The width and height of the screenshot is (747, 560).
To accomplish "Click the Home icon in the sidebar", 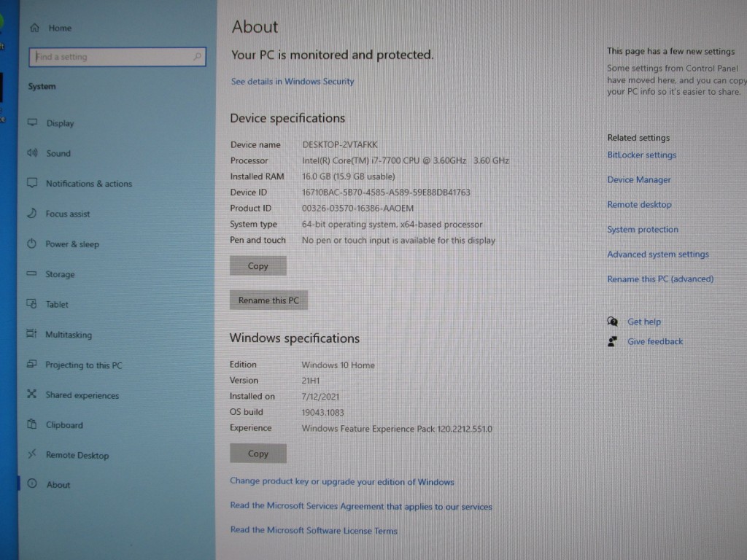I will click(x=35, y=28).
